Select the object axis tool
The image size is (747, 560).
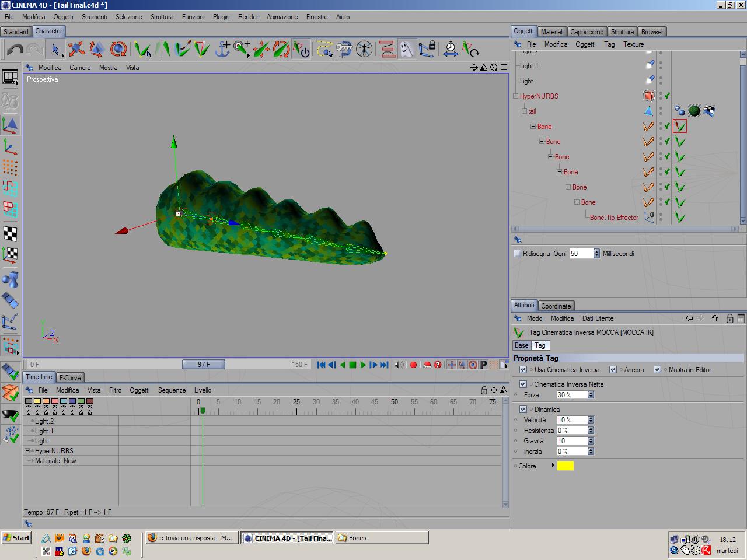click(x=11, y=146)
